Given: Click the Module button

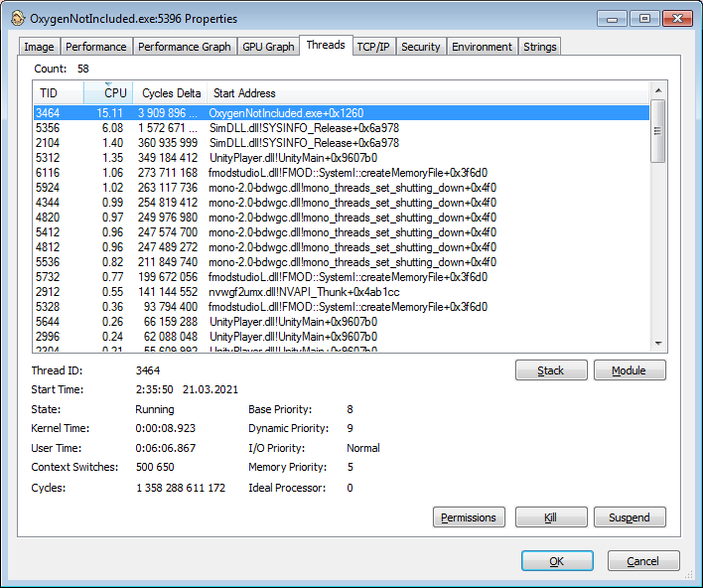Looking at the screenshot, I should pyautogui.click(x=630, y=370).
